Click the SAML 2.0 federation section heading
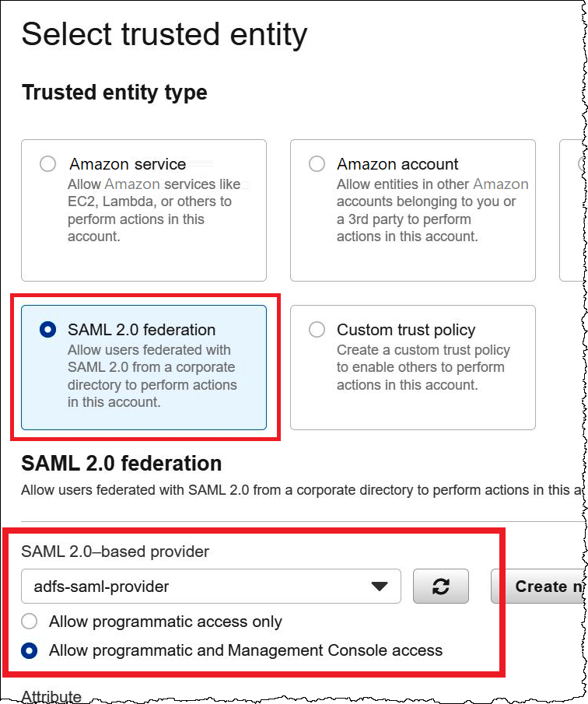This screenshot has height=704, width=588. [121, 464]
